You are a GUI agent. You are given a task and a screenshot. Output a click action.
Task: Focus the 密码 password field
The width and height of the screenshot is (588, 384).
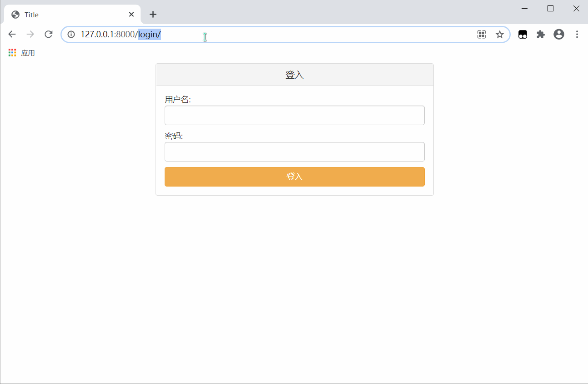294,152
